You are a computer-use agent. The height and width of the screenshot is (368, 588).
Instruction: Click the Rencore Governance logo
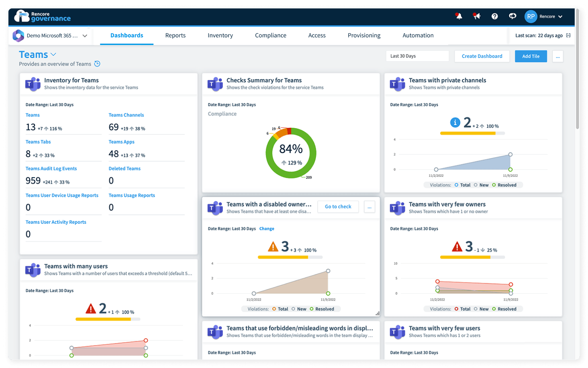(x=43, y=16)
